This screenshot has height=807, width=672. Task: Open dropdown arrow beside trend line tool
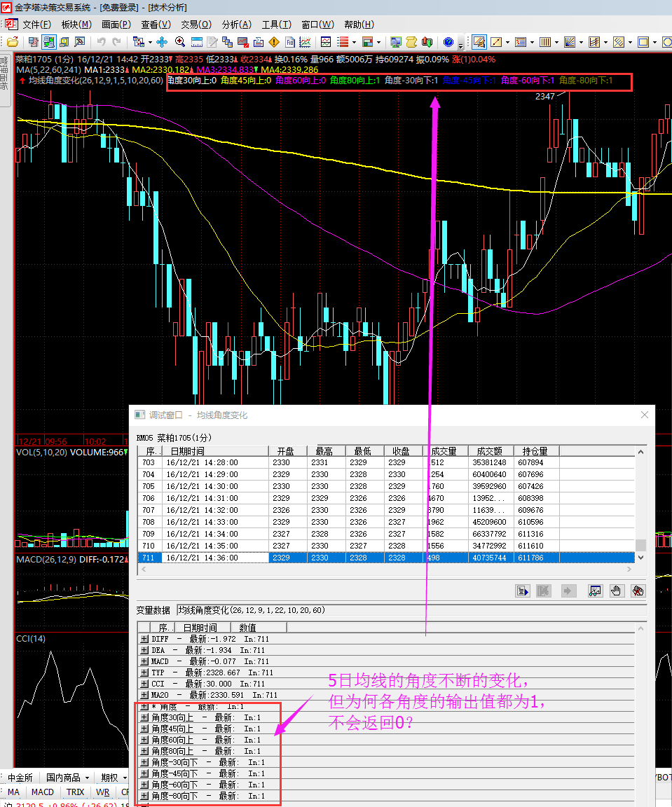pos(508,43)
